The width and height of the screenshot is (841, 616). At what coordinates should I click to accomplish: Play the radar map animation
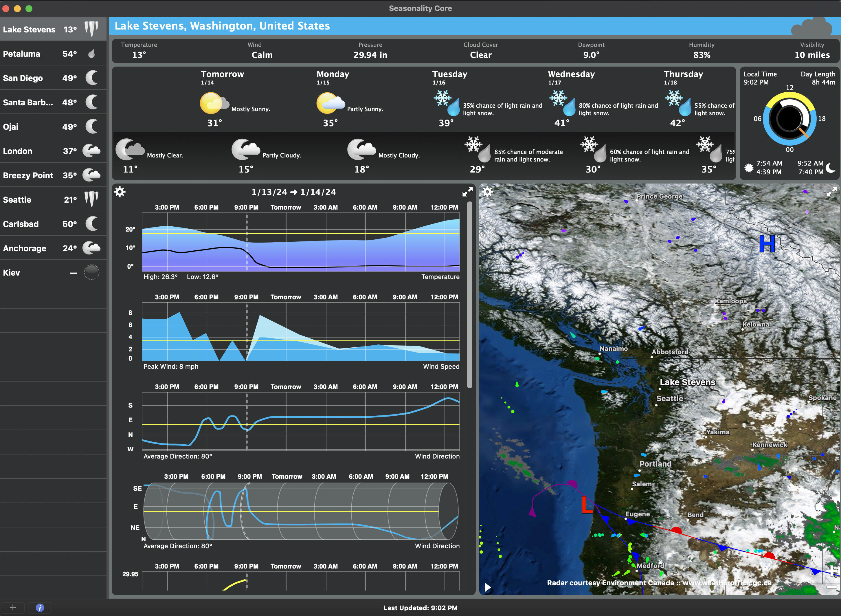(x=487, y=587)
